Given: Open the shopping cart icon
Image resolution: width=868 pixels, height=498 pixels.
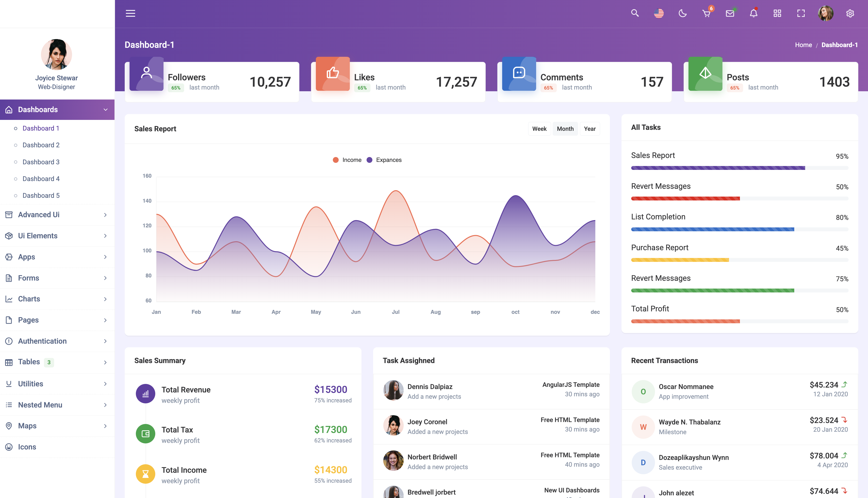Looking at the screenshot, I should (x=706, y=13).
